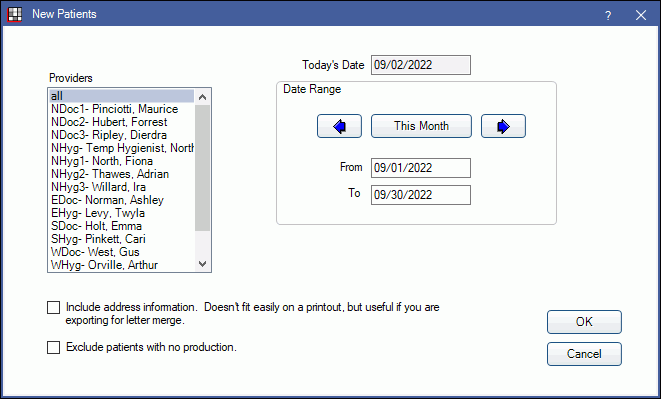Confirm with the OK button
Screen dimensions: 661x399
pyautogui.click(x=584, y=322)
